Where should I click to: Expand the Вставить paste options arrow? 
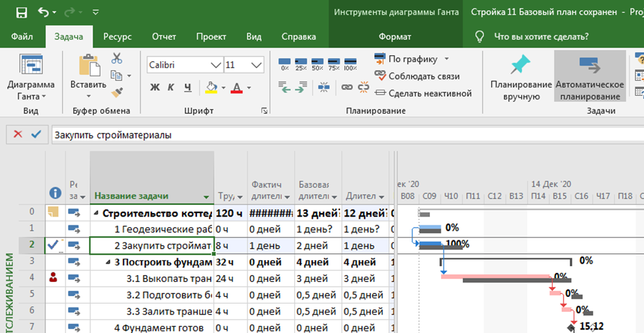coord(89,97)
